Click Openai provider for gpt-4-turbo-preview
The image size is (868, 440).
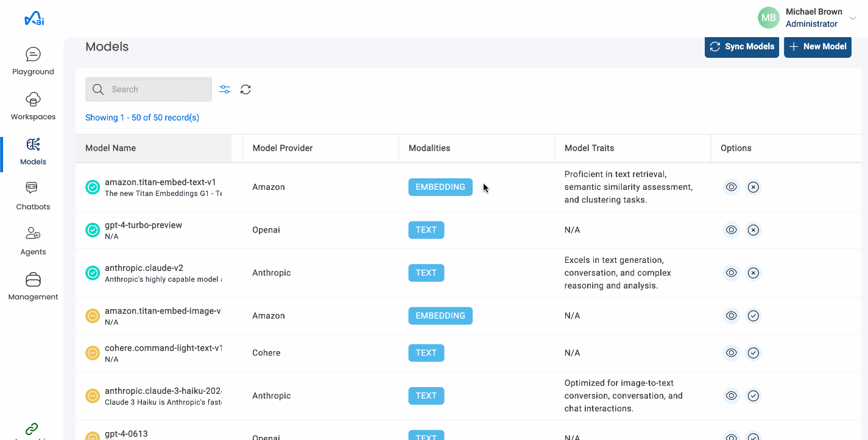point(266,230)
